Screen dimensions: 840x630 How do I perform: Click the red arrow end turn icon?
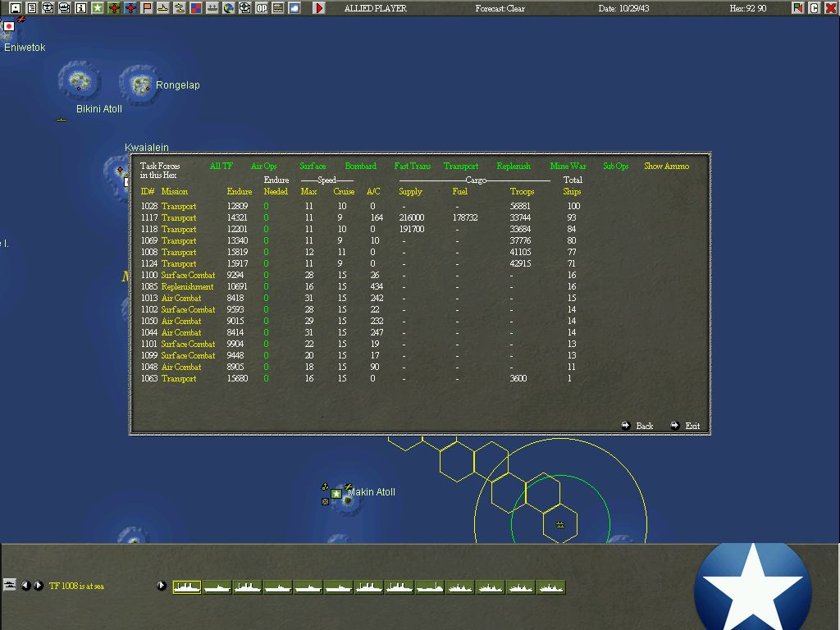click(319, 8)
